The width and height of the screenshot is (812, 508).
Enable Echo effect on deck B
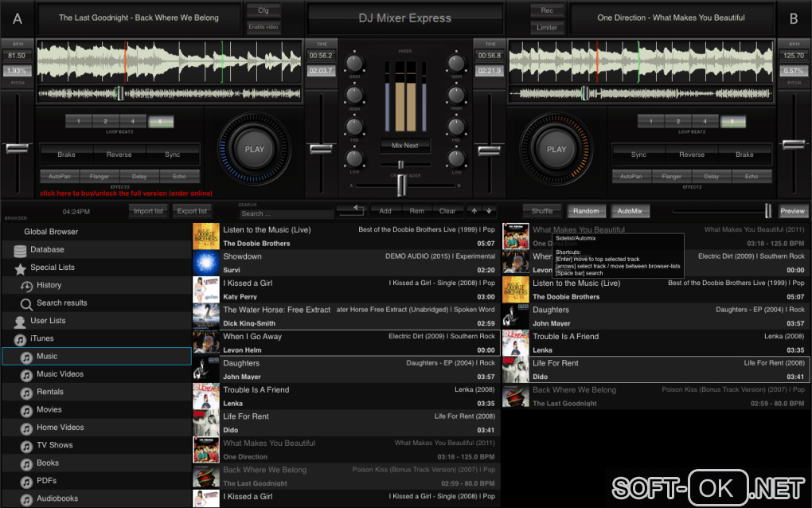pos(751,176)
